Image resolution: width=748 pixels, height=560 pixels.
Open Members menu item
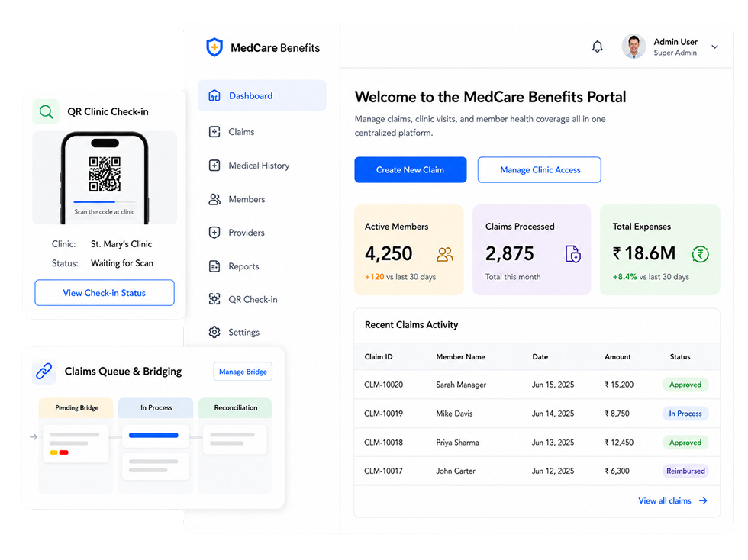coord(247,199)
